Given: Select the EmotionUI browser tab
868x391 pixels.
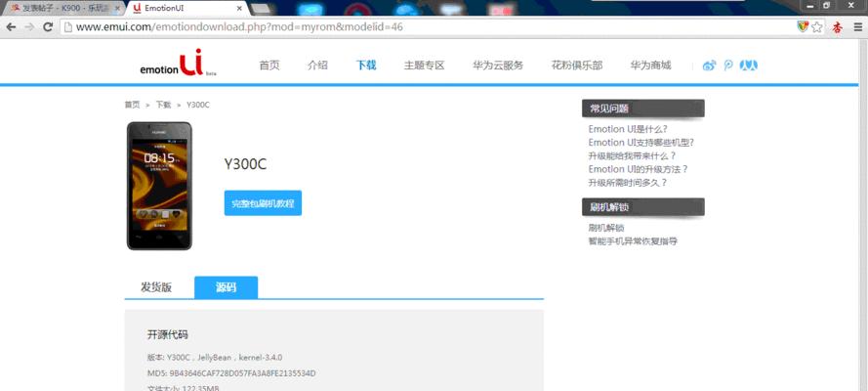Looking at the screenshot, I should pyautogui.click(x=187, y=8).
